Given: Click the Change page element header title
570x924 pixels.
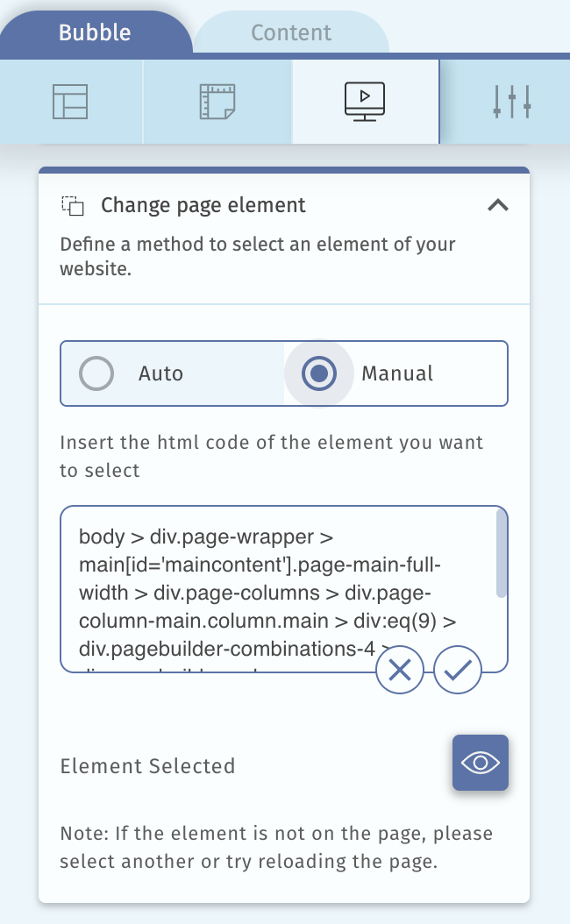Looking at the screenshot, I should (x=203, y=206).
